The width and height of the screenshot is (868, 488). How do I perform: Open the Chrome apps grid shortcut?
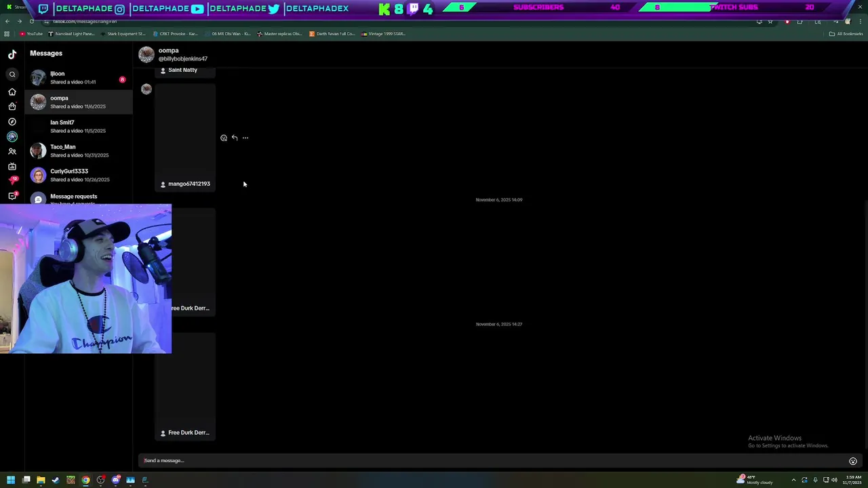[7, 34]
